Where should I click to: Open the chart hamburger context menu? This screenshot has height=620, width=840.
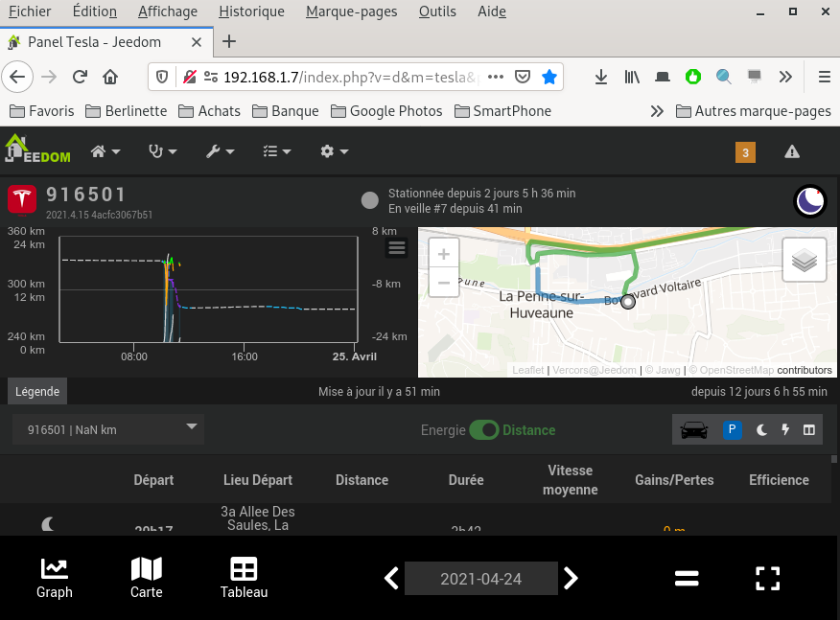coord(396,248)
